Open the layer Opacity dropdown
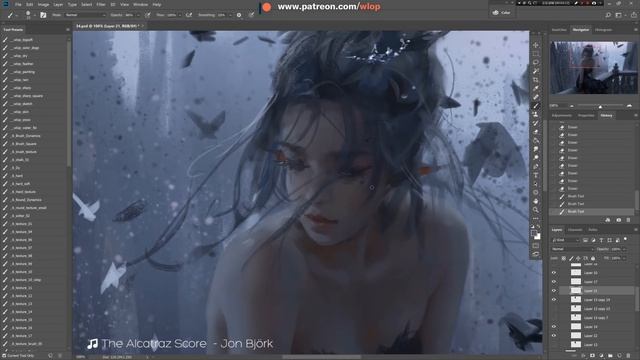 point(624,249)
